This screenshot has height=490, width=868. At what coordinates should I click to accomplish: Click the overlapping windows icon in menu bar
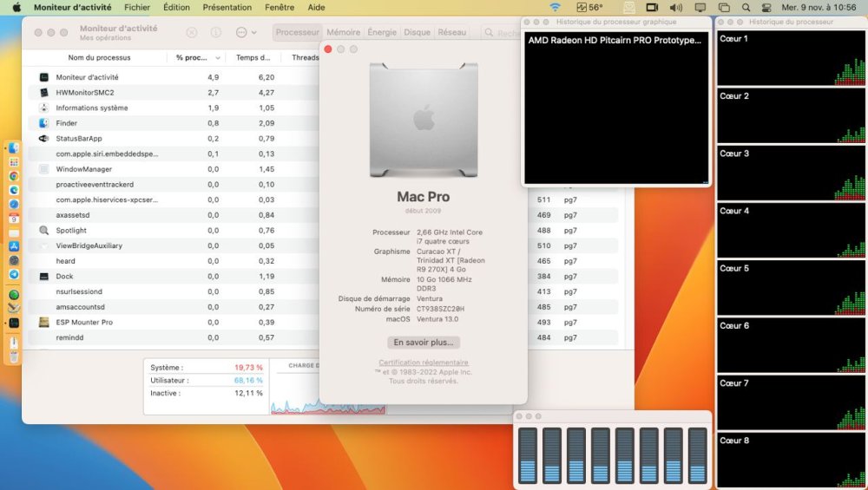(724, 7)
